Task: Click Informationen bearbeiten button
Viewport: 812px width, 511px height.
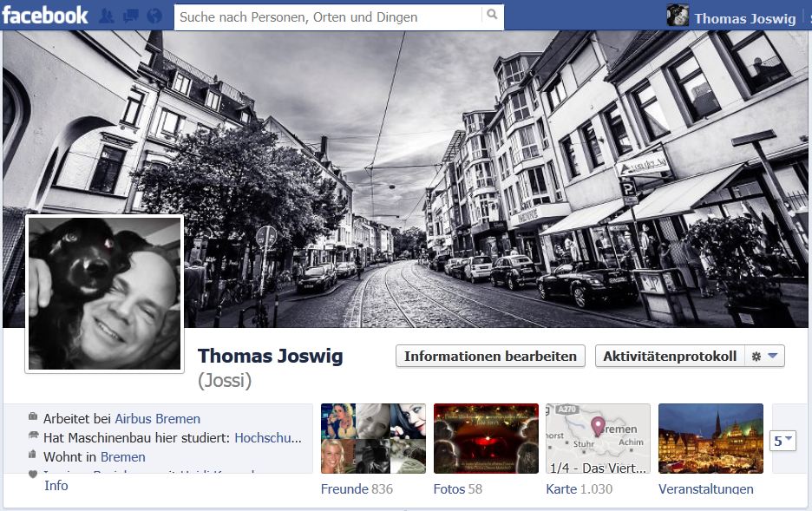Action: pos(490,357)
